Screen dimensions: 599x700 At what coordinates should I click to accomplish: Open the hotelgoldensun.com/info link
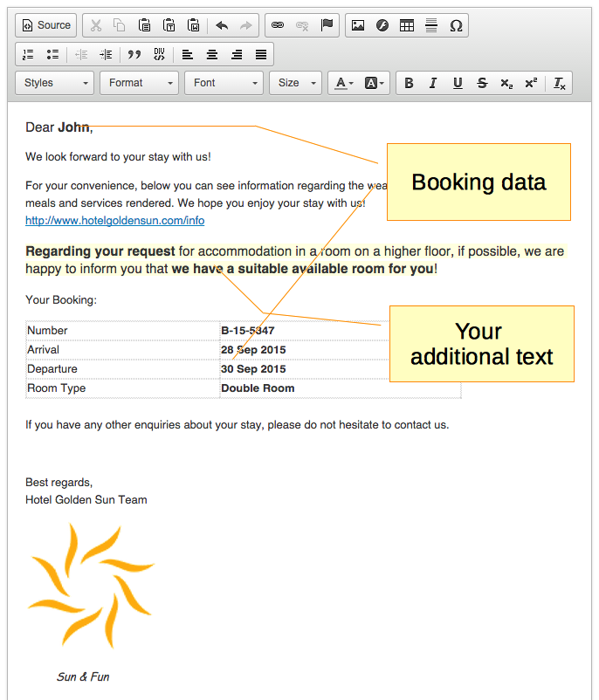[x=114, y=221]
